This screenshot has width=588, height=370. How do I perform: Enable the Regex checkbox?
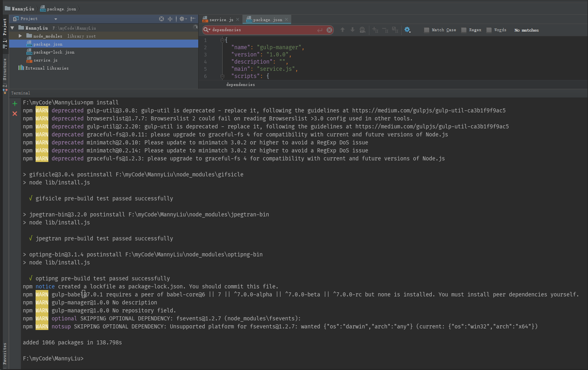[x=464, y=30]
